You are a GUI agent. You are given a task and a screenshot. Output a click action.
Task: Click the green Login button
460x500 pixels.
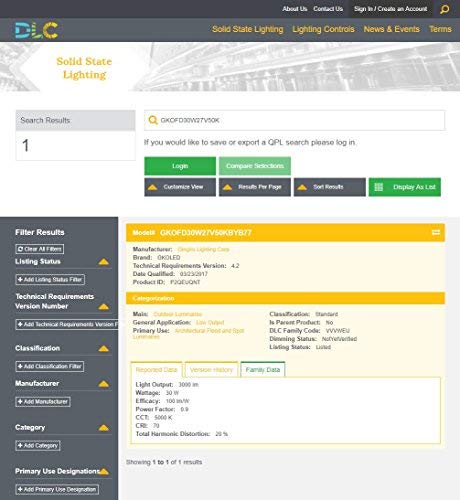pyautogui.click(x=180, y=166)
